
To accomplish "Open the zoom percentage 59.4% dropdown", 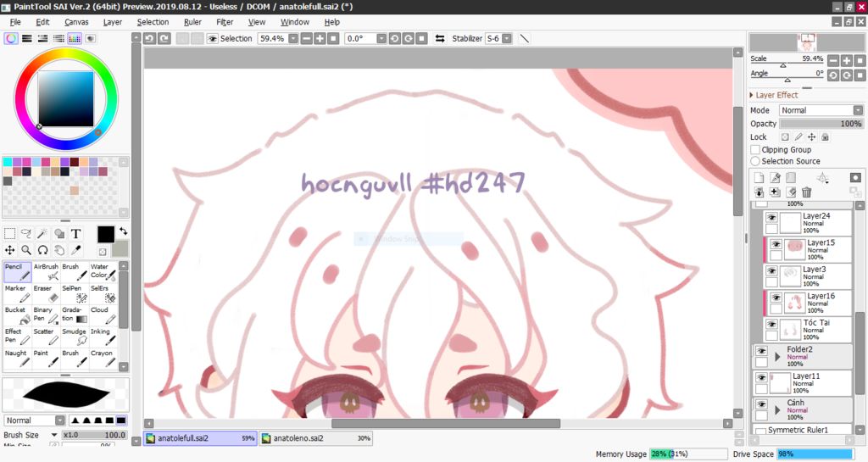I will [x=293, y=39].
